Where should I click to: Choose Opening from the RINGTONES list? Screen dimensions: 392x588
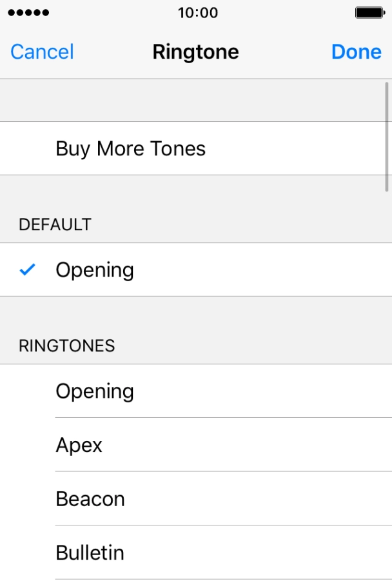point(95,391)
